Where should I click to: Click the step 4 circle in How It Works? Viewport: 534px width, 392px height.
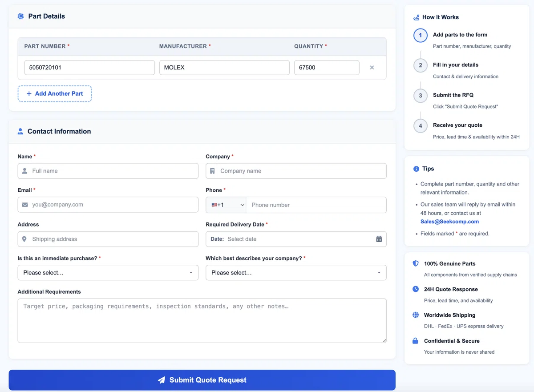[x=421, y=126]
